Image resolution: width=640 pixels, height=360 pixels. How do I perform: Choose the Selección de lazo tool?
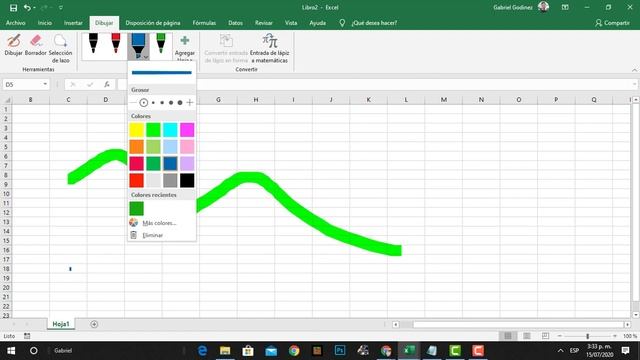pos(60,49)
